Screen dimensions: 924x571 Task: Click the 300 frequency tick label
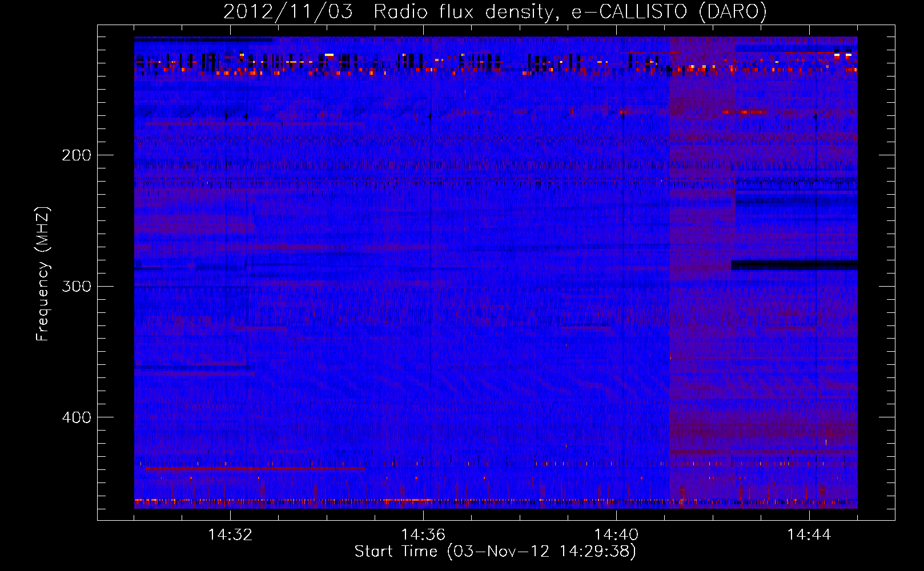tap(77, 286)
